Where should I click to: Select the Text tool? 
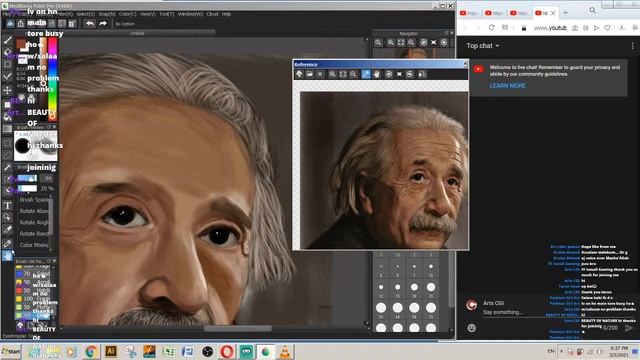[7, 205]
